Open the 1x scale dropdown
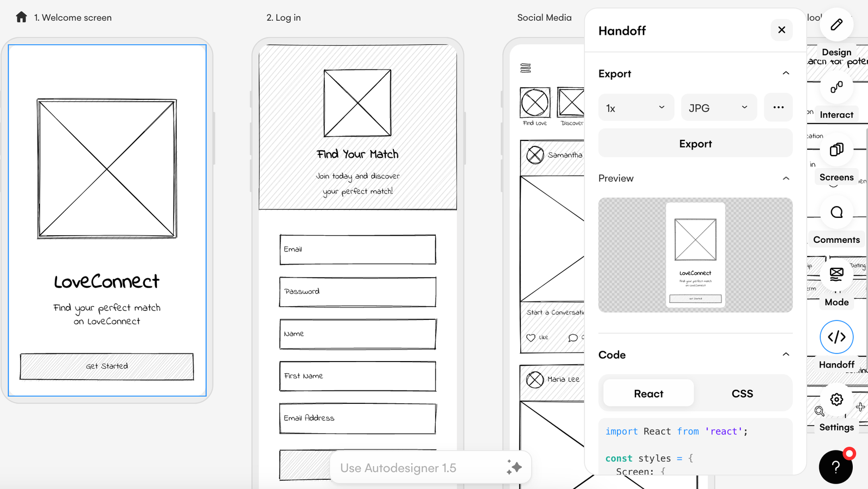This screenshot has height=489, width=868. [x=636, y=107]
